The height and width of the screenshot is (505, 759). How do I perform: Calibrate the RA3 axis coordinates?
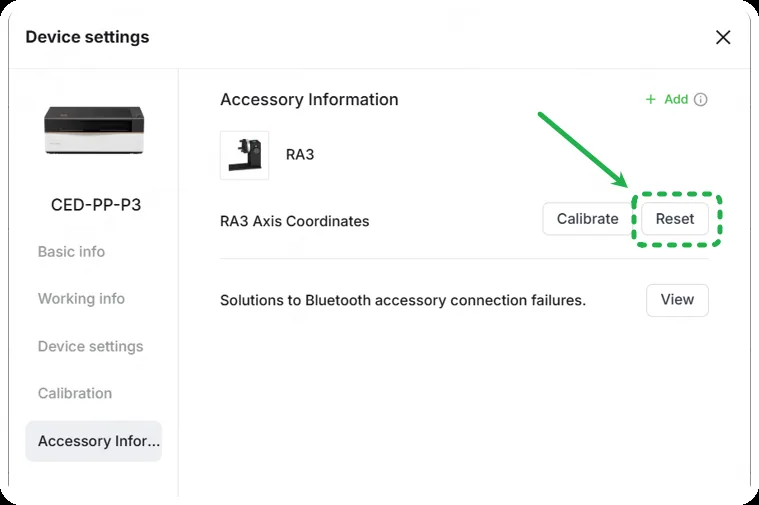(x=587, y=219)
